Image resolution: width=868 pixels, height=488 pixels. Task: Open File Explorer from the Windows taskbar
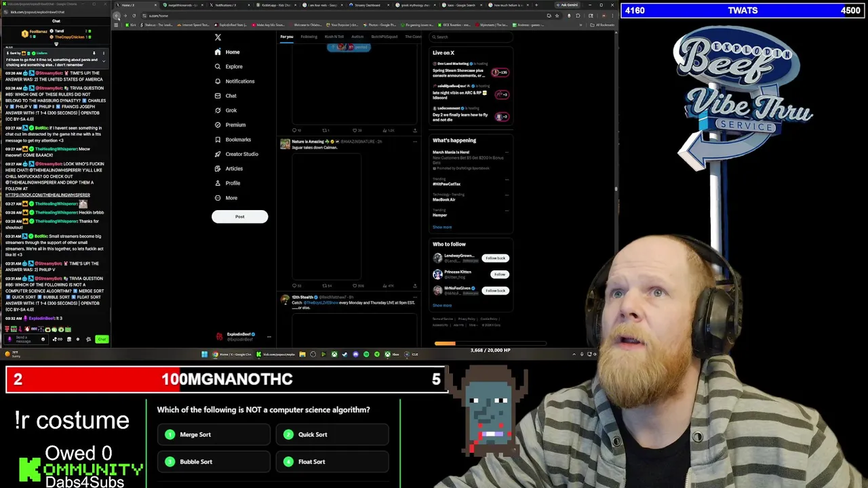tap(302, 354)
